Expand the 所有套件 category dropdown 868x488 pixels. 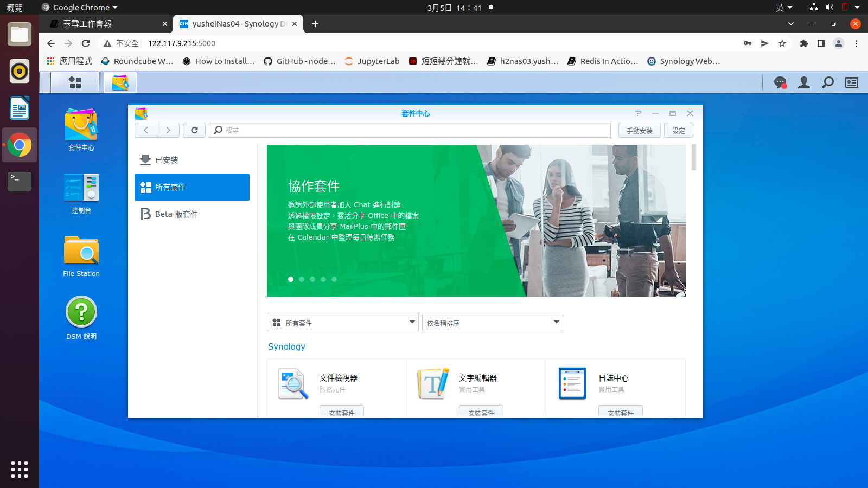(343, 323)
